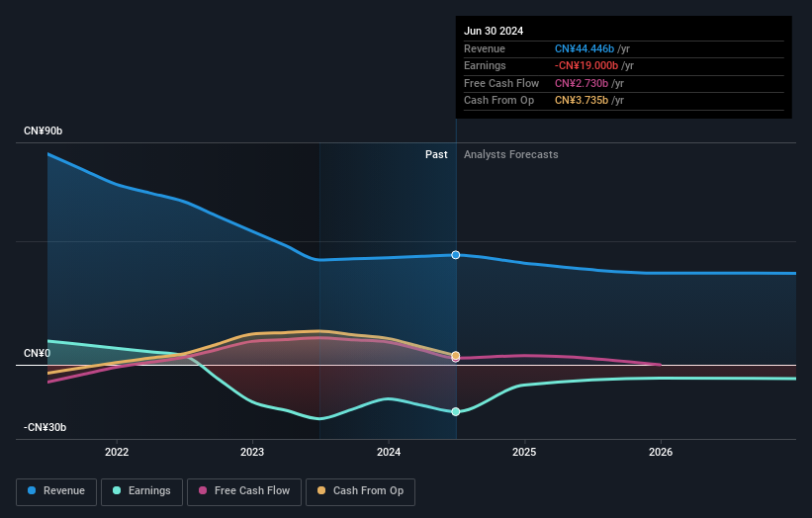Select the 2024 x-axis label
Viewport: 812px width, 518px height.
coord(389,452)
